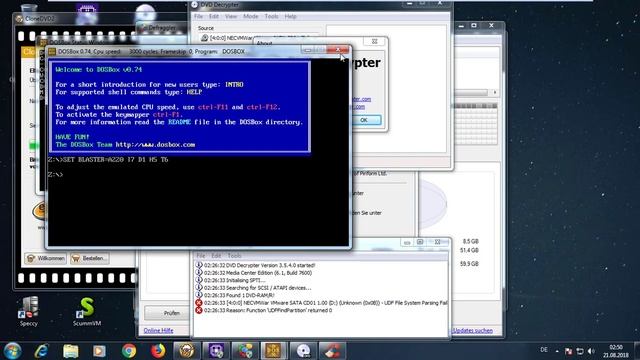The image size is (640, 360).
Task: Open Speccy desktop shortcut
Action: coord(29,311)
